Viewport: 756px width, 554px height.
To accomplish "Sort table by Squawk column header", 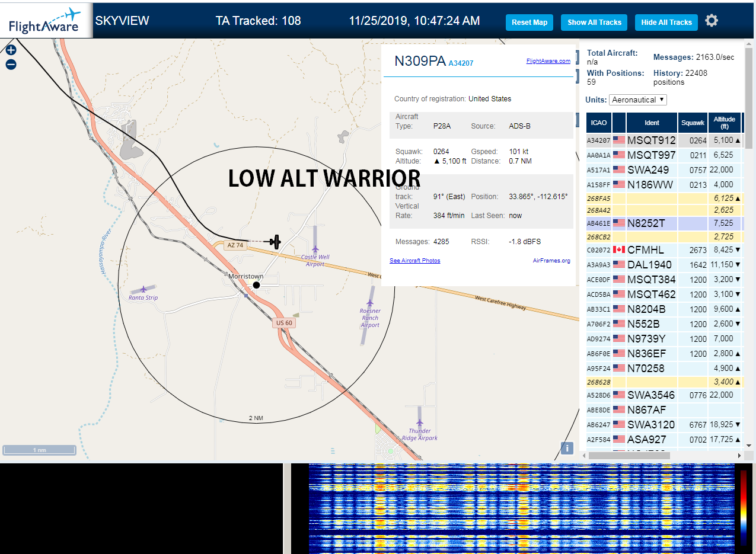I will [x=693, y=123].
